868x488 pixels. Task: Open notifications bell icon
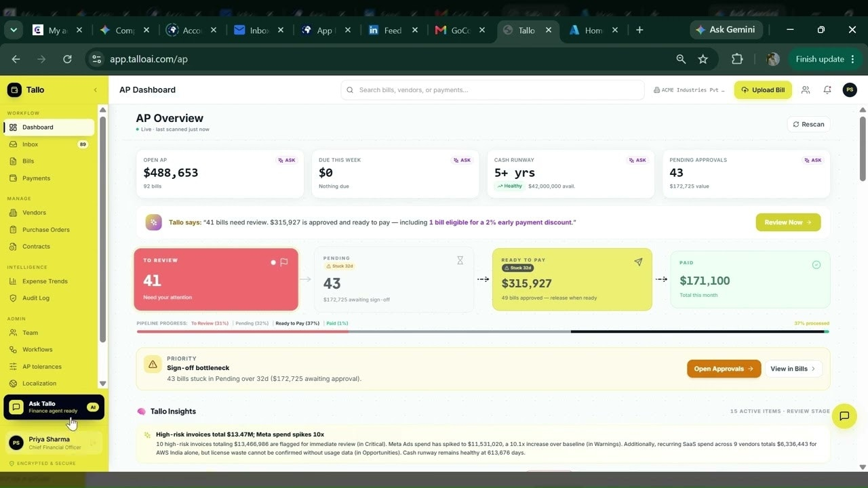827,90
